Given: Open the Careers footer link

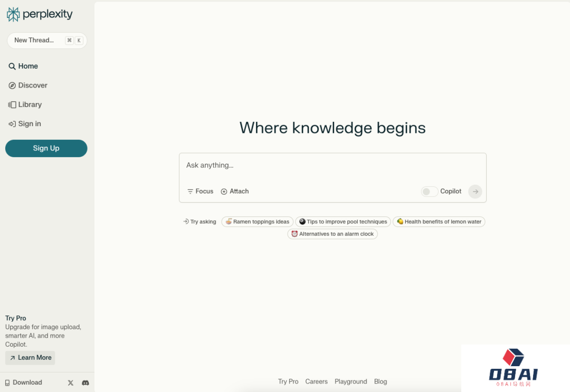Looking at the screenshot, I should (x=316, y=381).
